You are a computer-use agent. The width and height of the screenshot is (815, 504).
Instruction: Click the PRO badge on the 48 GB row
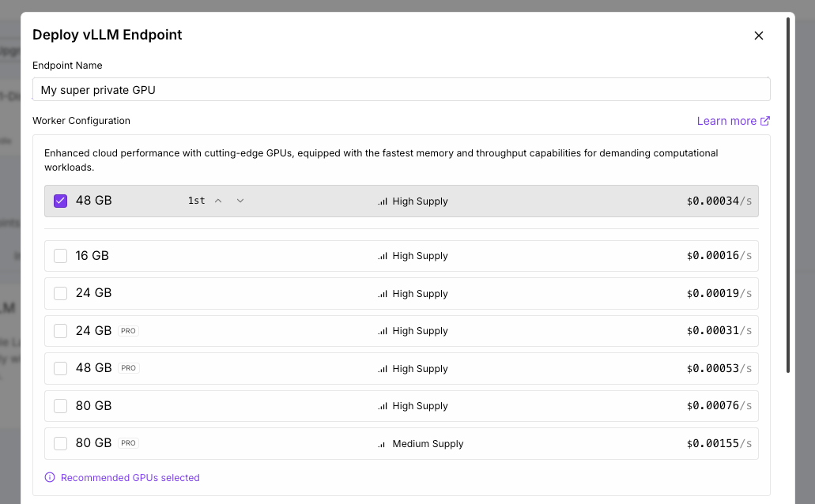128,368
